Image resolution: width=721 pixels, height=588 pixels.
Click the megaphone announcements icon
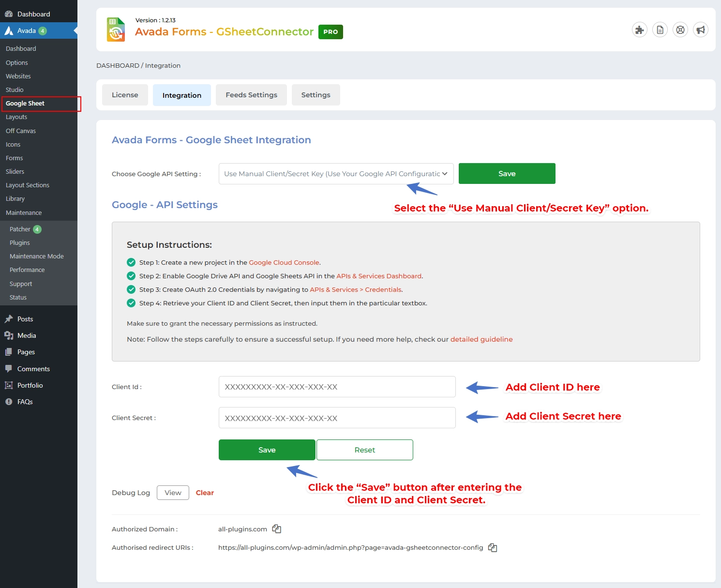[x=700, y=30]
